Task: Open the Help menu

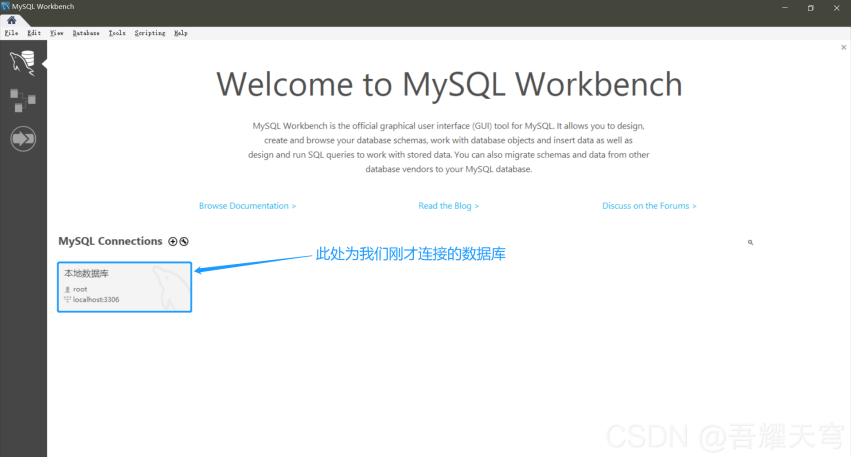Action: pos(181,33)
